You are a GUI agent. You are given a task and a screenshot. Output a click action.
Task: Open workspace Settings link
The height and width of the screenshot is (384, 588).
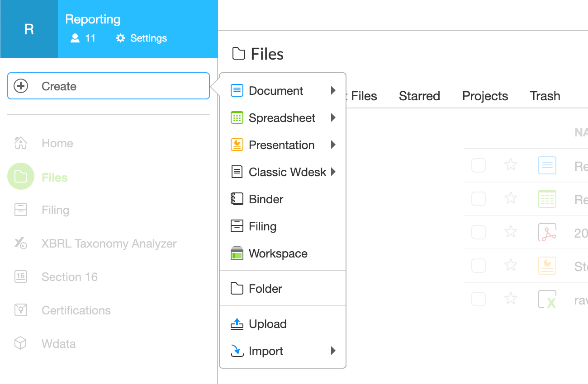click(x=142, y=38)
